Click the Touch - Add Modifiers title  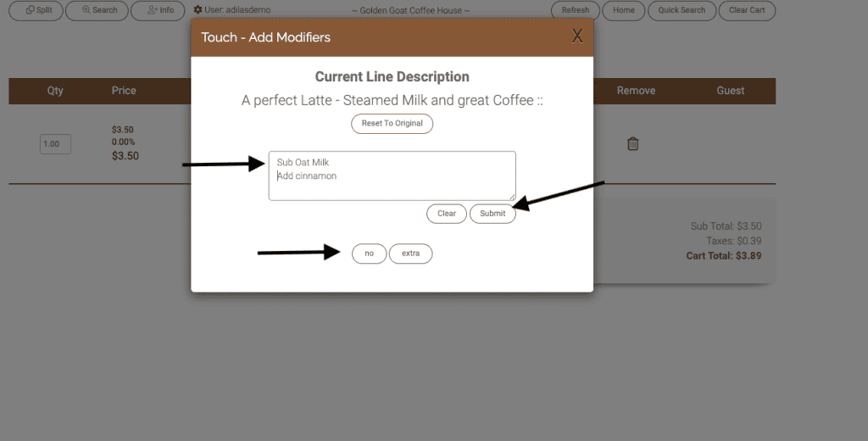(265, 37)
